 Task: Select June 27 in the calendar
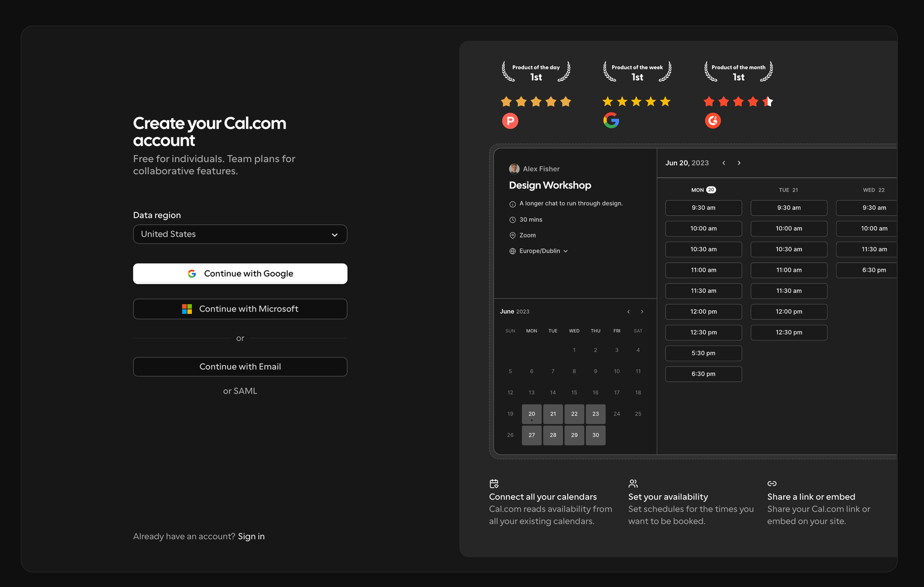532,435
